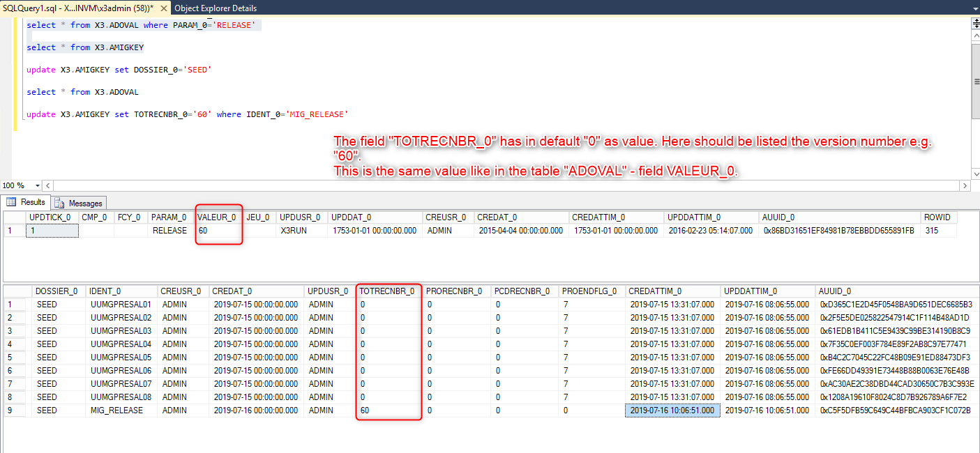Select the VALEUR_0 column header
The image size is (980, 453).
[218, 217]
